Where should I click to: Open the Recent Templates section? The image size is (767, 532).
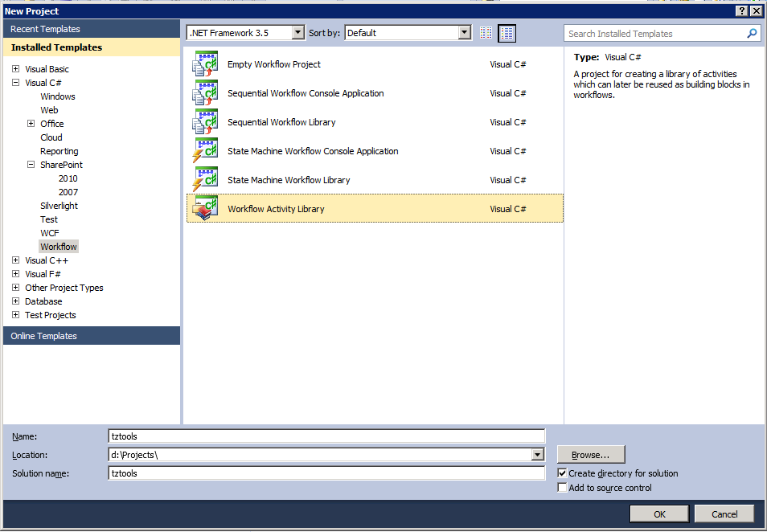(92, 29)
